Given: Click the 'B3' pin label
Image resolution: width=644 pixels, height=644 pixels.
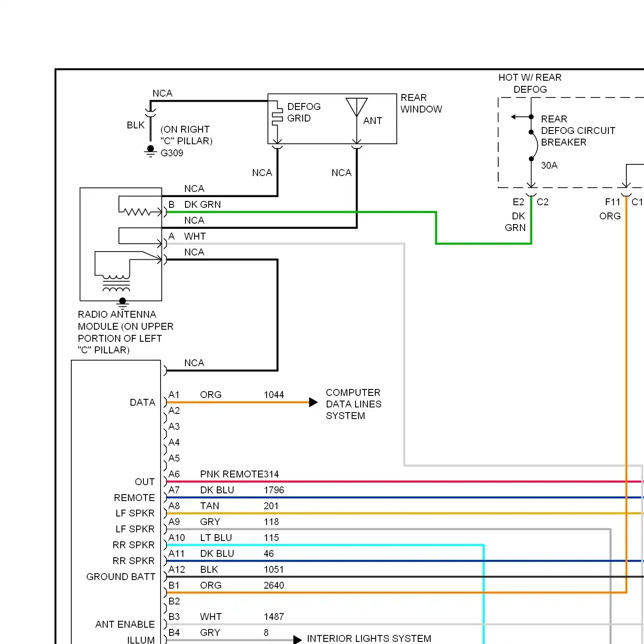Looking at the screenshot, I should 174,617.
